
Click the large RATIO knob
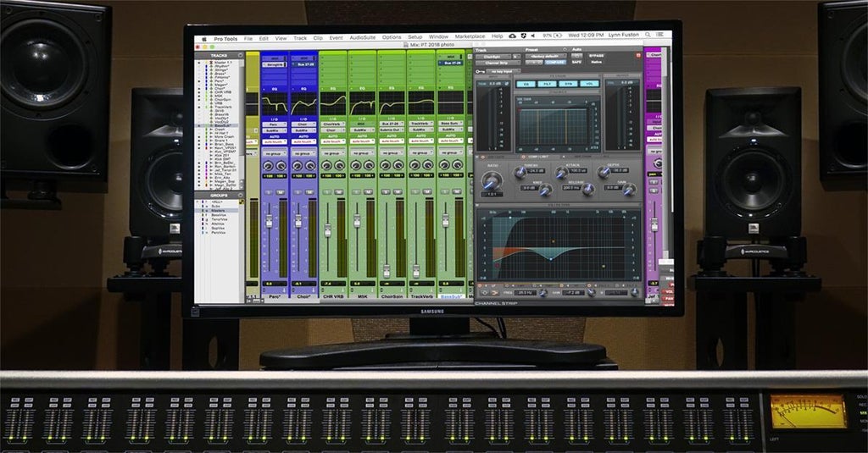pyautogui.click(x=492, y=180)
